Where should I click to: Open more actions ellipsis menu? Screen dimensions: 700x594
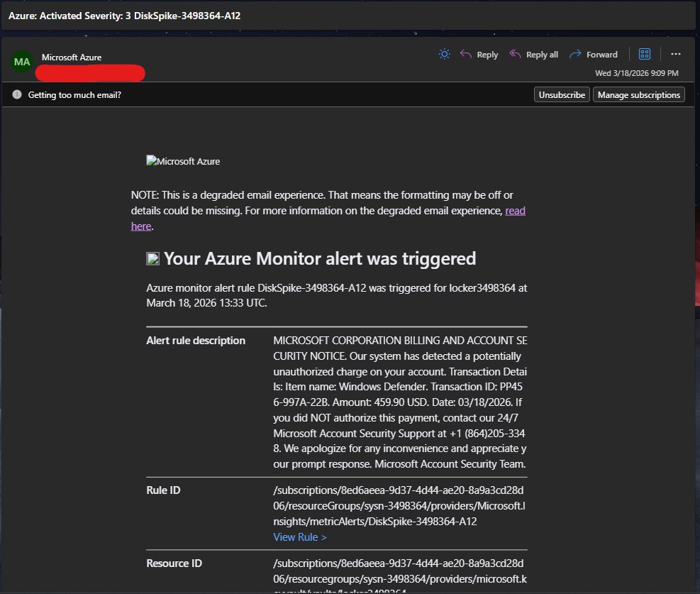[x=675, y=54]
